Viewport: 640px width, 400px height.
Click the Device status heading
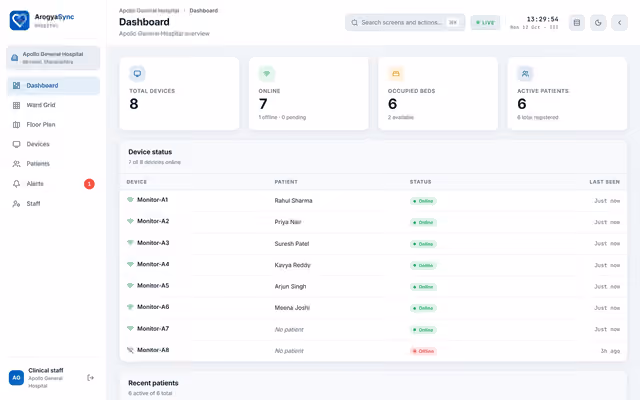pos(150,152)
